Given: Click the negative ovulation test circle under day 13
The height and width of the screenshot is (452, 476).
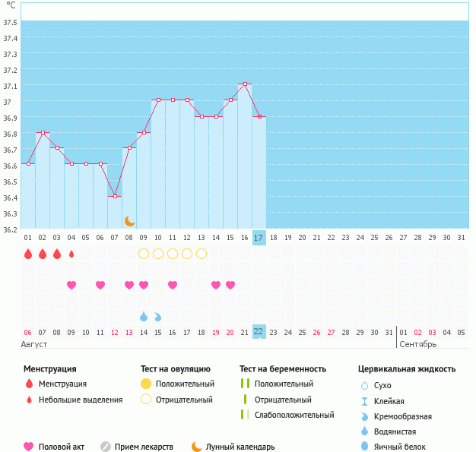Looking at the screenshot, I should click(x=202, y=254).
